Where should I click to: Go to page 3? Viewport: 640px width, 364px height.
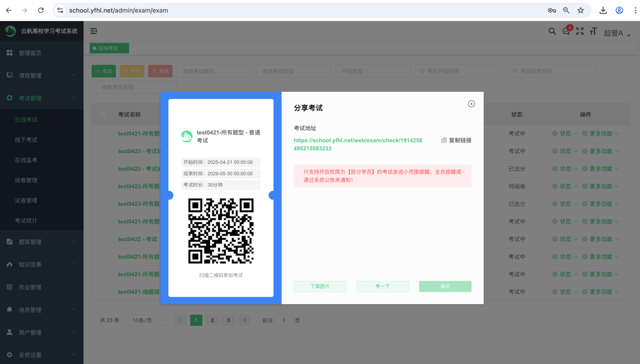229,321
